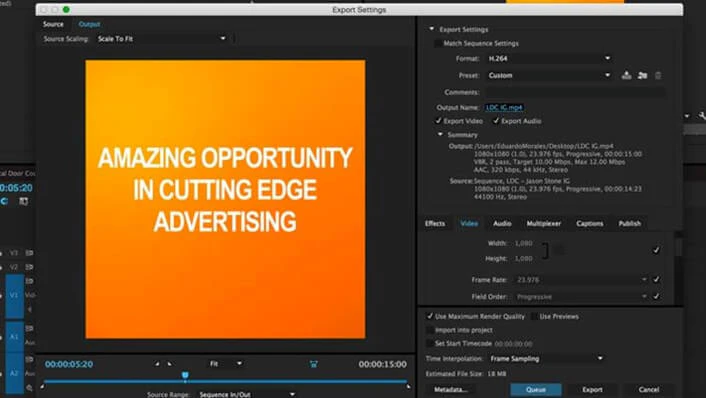706x398 pixels.
Task: Click the Queue button
Action: coord(536,389)
